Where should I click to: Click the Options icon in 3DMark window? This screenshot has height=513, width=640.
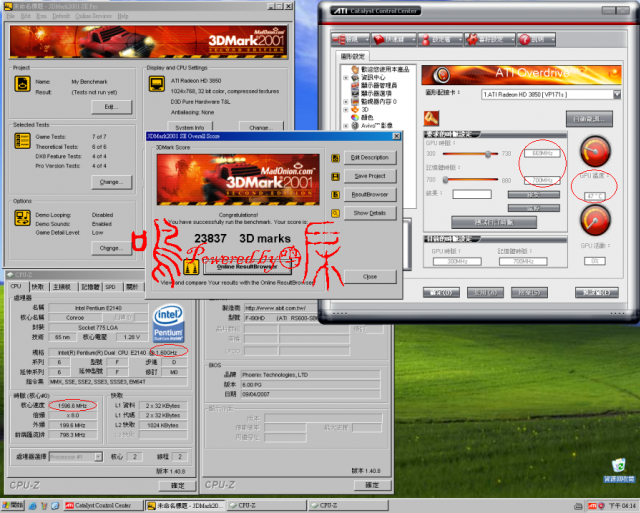(x=22, y=218)
